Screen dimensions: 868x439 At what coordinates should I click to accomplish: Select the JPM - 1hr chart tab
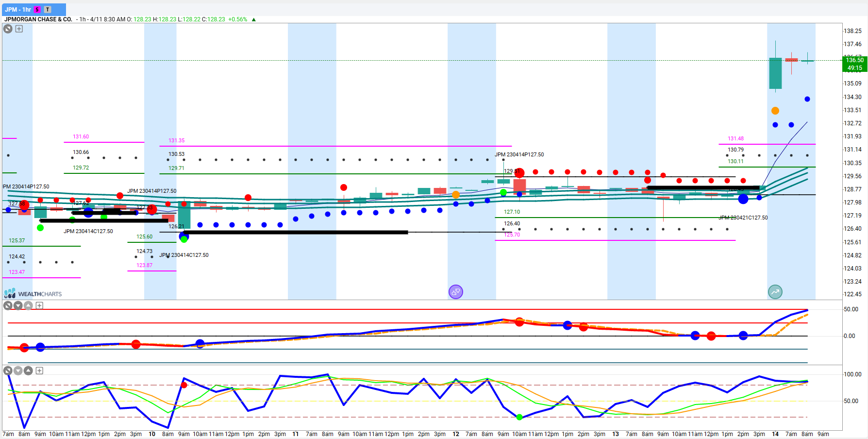33,9
